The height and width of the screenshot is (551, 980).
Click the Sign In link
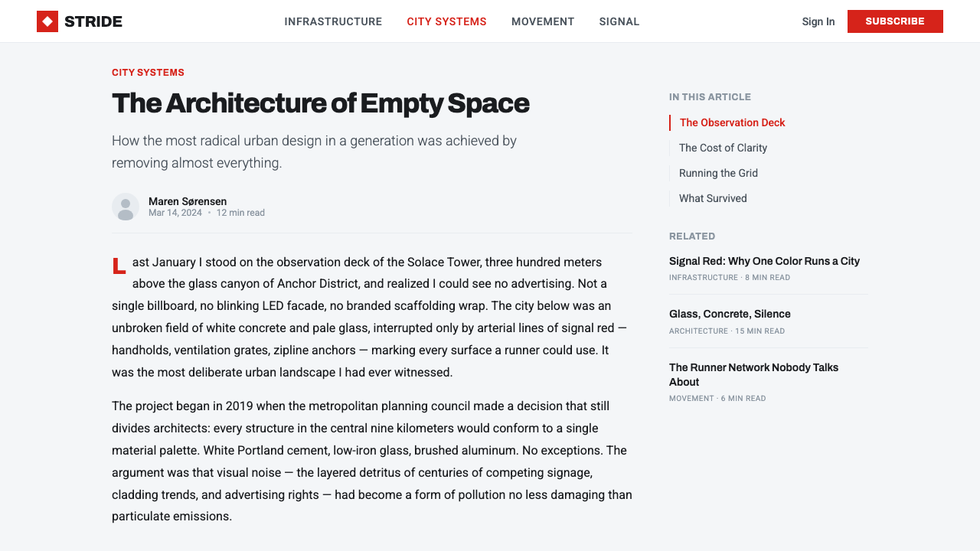coord(818,21)
